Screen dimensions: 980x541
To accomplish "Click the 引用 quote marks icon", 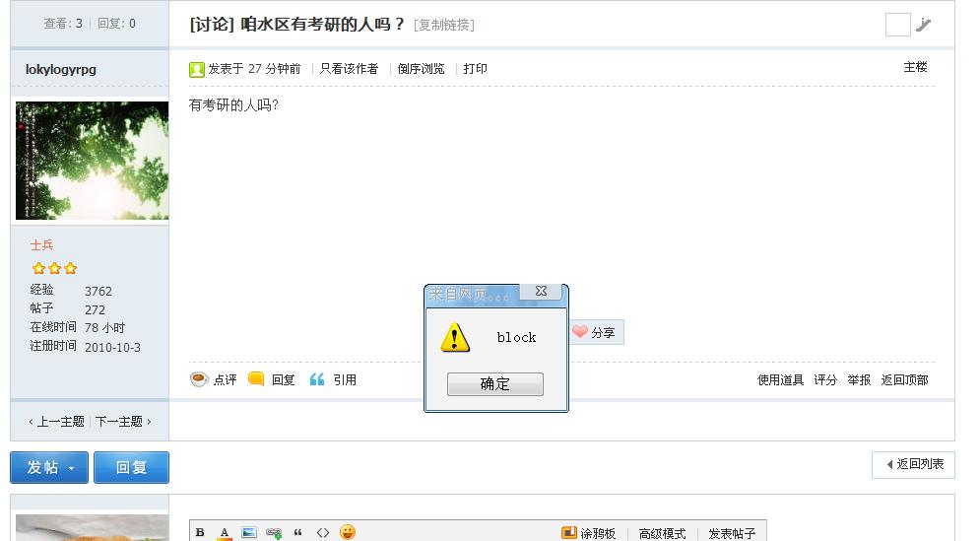I will (317, 379).
